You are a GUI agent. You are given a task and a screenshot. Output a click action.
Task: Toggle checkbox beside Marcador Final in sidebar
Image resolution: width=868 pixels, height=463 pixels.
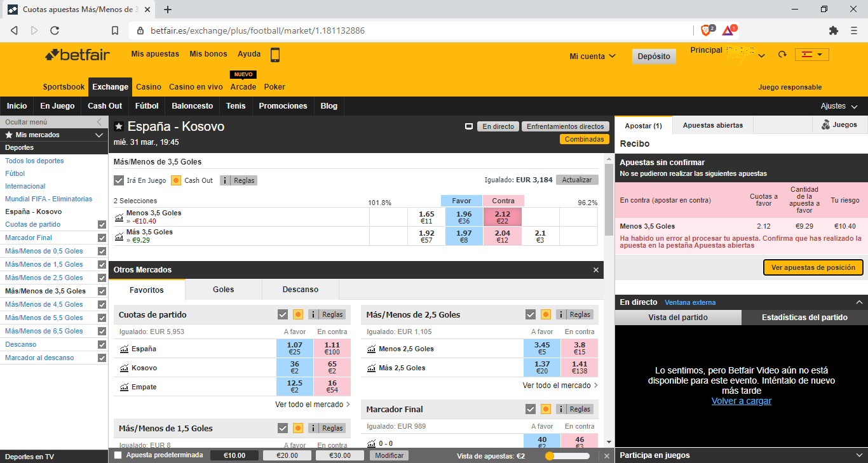(102, 238)
